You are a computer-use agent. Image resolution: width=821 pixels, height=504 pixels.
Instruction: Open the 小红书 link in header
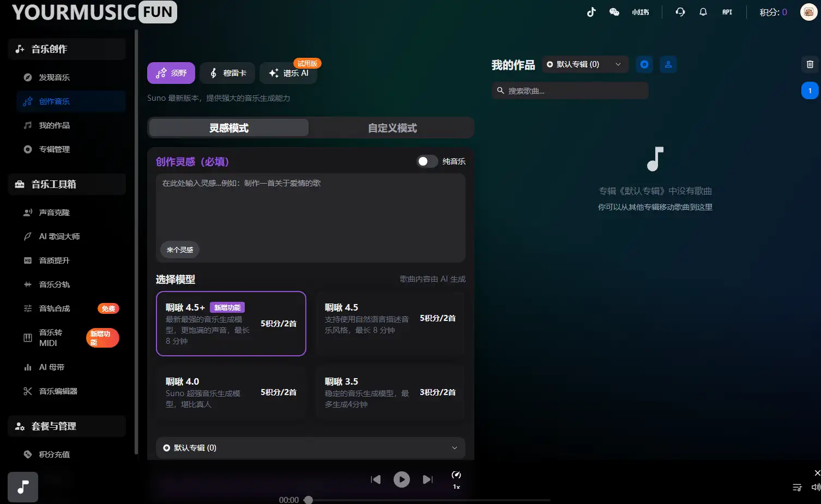[641, 12]
